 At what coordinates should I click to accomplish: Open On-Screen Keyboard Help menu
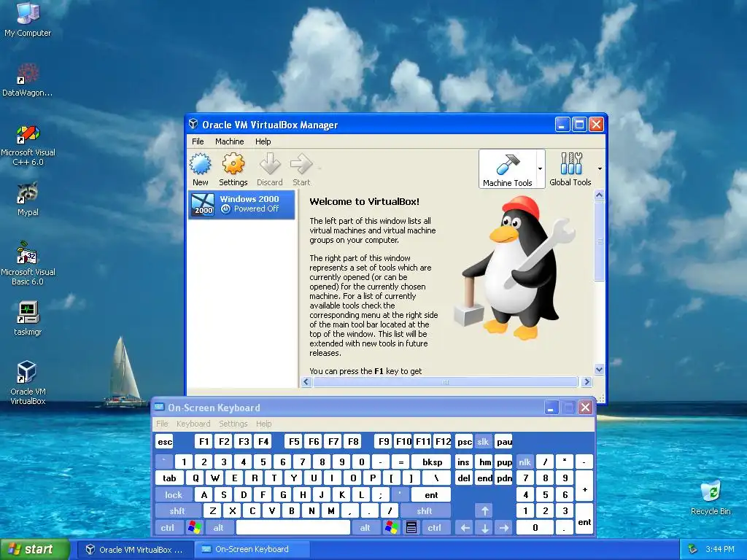tap(263, 424)
